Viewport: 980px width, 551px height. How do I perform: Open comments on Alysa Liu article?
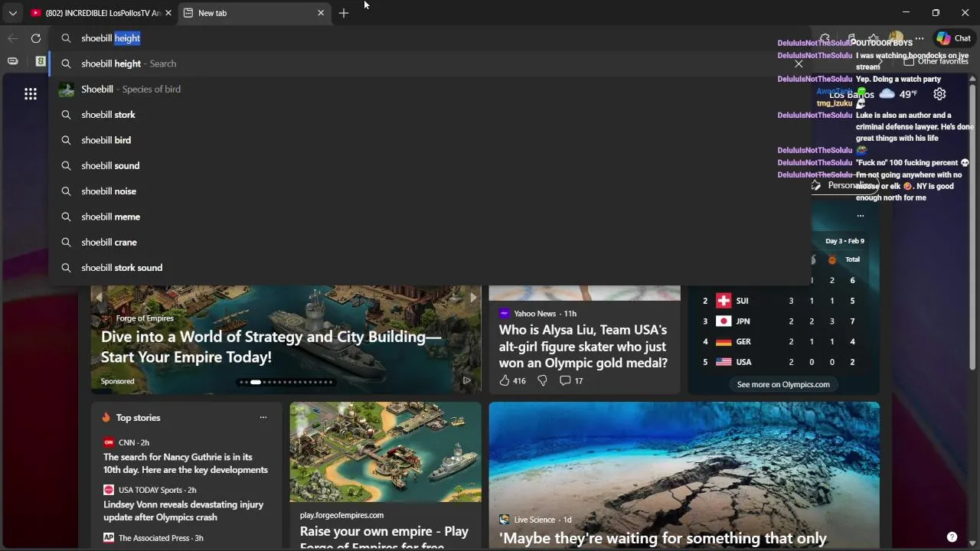[571, 380]
